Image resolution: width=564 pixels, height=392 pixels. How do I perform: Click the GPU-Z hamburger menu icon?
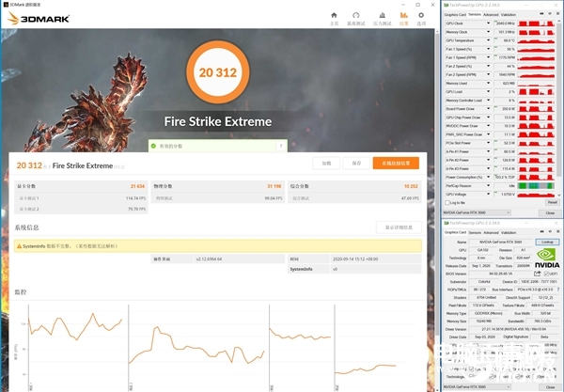pyautogui.click(x=556, y=15)
